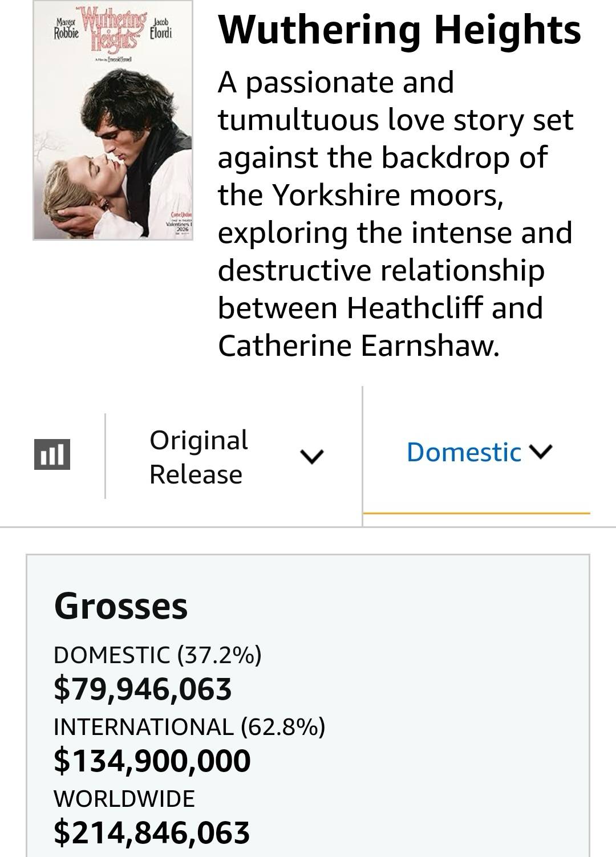Image resolution: width=616 pixels, height=857 pixels.
Task: Select the DOMESTIC (37.2%) label
Action: [x=157, y=655]
